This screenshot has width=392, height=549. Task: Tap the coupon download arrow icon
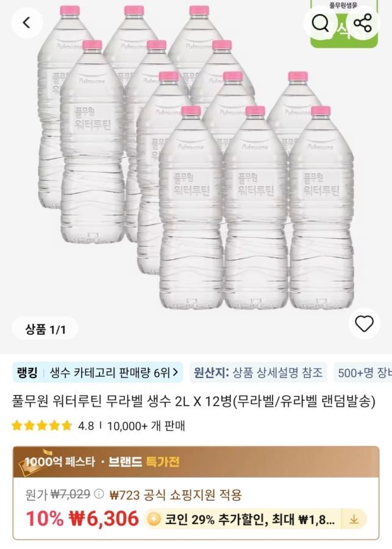tap(355, 519)
